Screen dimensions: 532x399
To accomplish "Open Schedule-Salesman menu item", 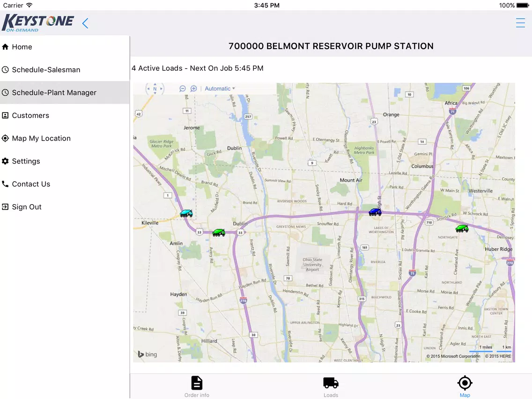I will coord(65,70).
